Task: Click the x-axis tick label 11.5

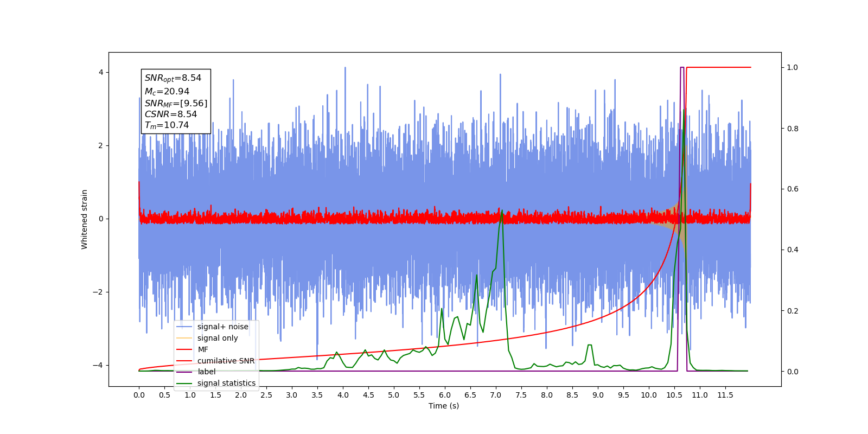Action: [x=725, y=395]
